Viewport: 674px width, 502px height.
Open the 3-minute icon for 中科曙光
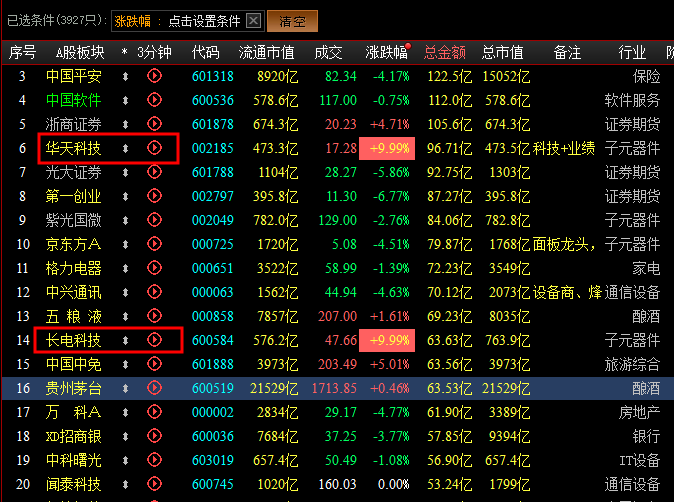click(154, 460)
